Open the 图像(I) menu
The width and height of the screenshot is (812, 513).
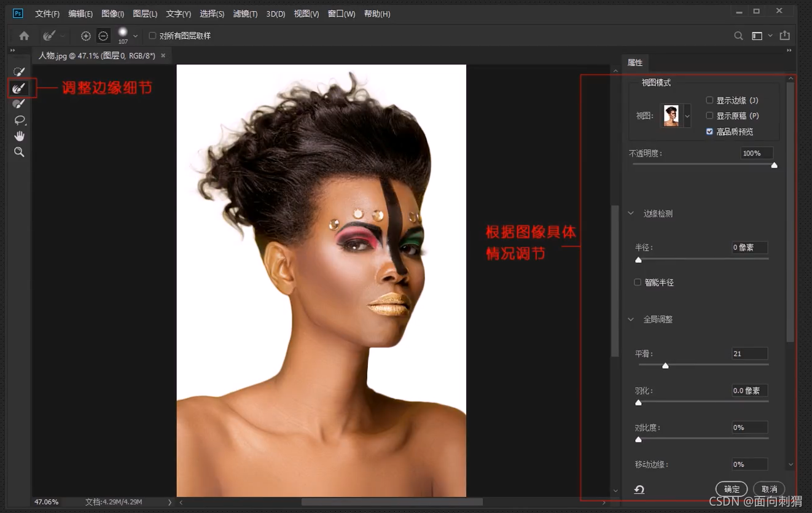[x=113, y=14]
